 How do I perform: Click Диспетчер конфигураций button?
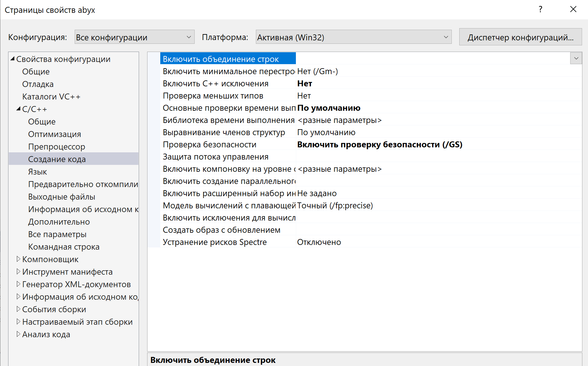click(x=520, y=37)
